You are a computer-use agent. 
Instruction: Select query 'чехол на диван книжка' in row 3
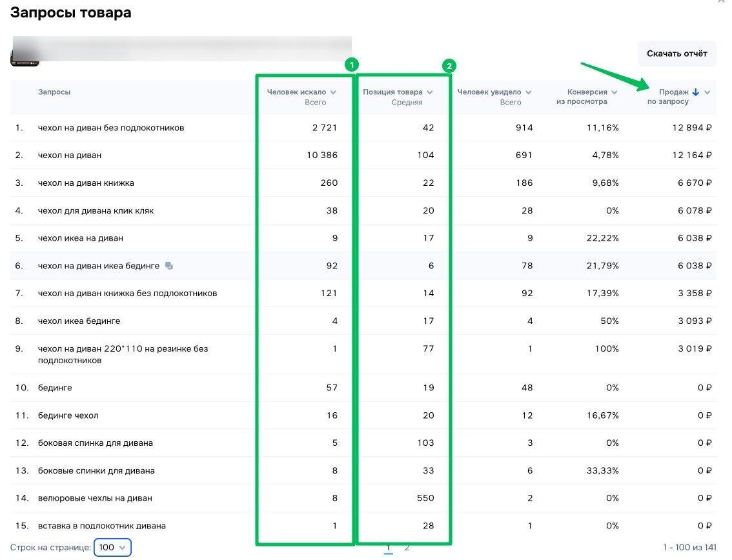click(86, 183)
